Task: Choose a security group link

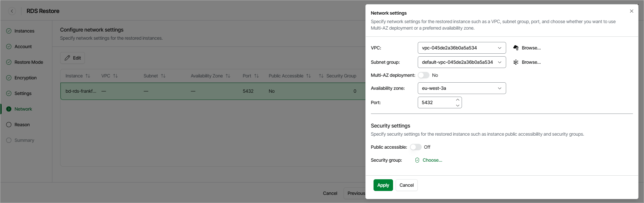Action: click(x=432, y=160)
